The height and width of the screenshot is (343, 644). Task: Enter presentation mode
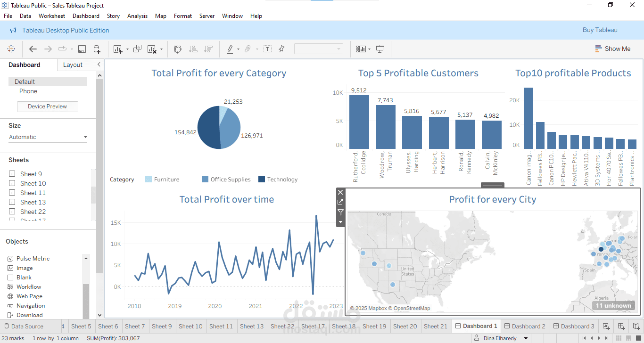[x=380, y=49]
